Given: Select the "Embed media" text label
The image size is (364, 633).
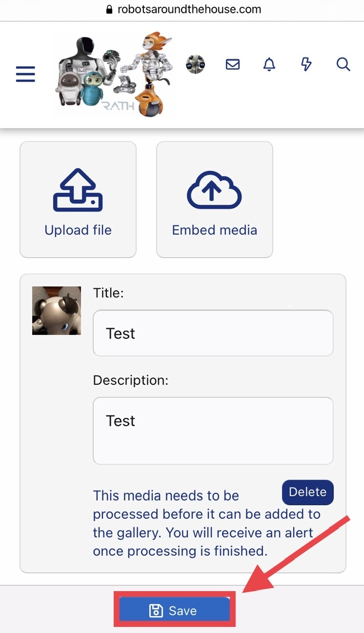Looking at the screenshot, I should [215, 230].
